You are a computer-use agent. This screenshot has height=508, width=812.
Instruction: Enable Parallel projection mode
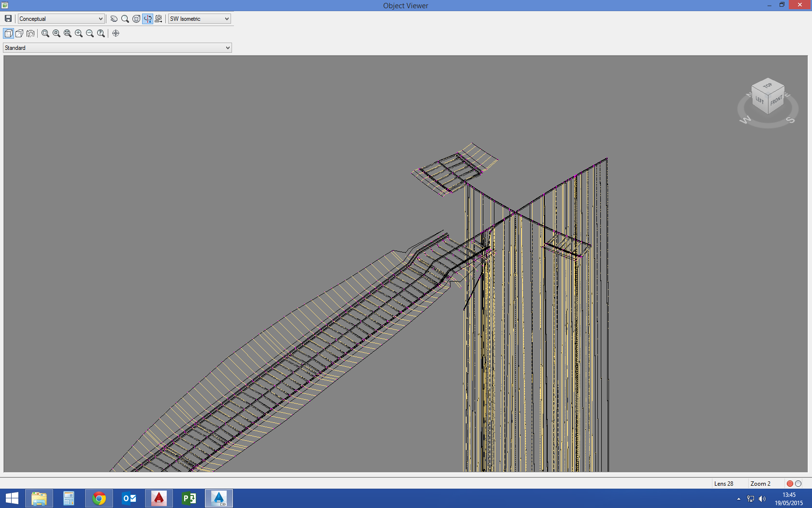pos(8,33)
